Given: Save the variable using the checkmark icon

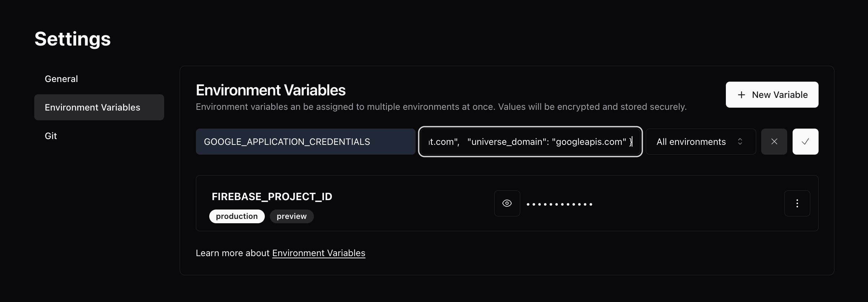Looking at the screenshot, I should coord(805,141).
